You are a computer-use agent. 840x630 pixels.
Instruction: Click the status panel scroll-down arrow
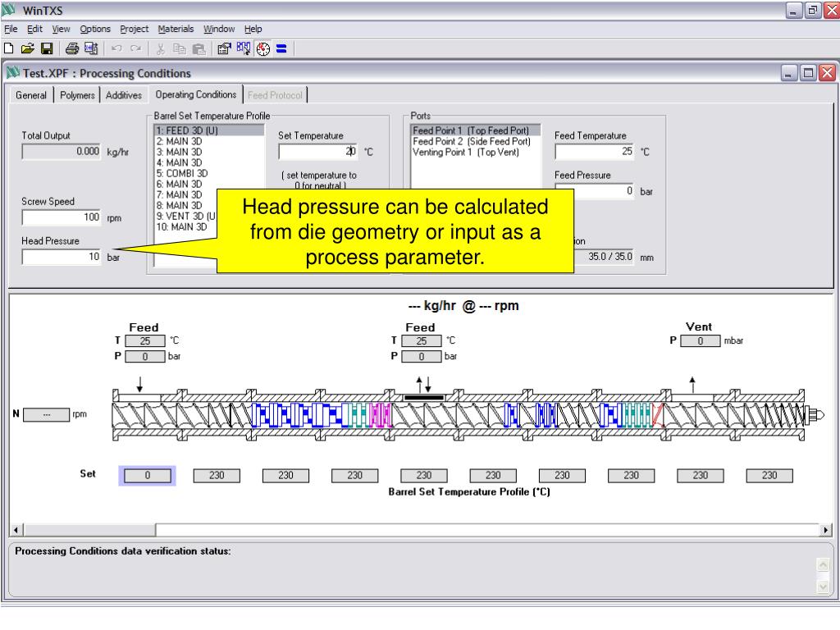pyautogui.click(x=823, y=587)
